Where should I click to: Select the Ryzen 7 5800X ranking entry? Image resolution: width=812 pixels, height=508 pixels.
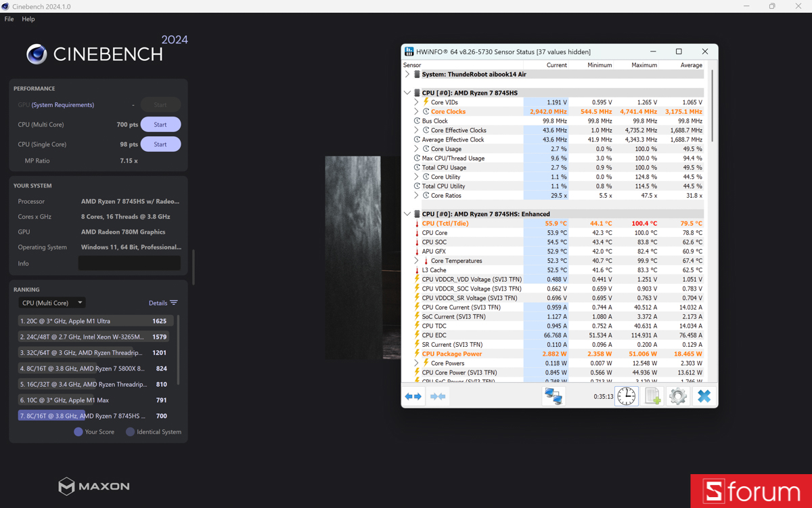[95, 368]
